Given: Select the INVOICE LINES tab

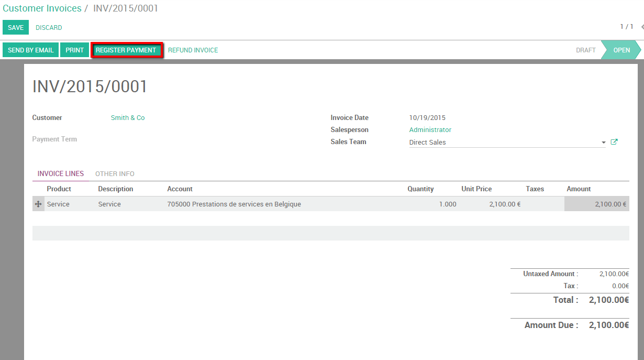Looking at the screenshot, I should click(61, 173).
